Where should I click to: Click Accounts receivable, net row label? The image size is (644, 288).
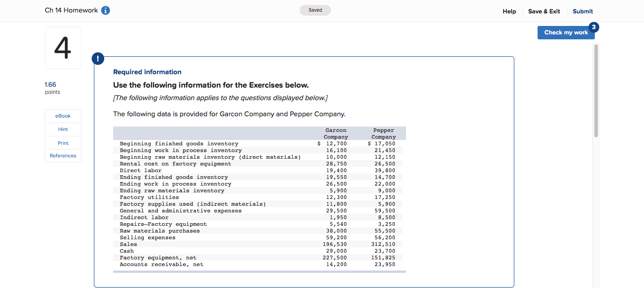pos(161,264)
